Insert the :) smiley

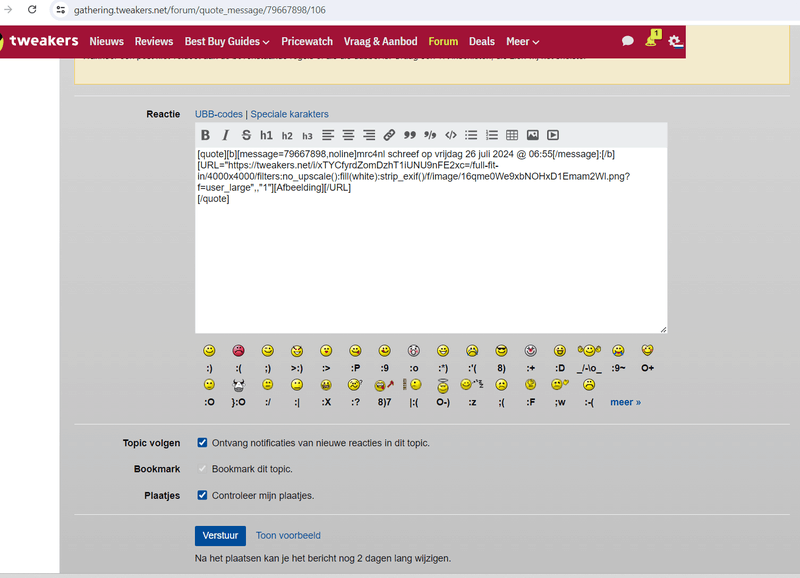coord(209,351)
